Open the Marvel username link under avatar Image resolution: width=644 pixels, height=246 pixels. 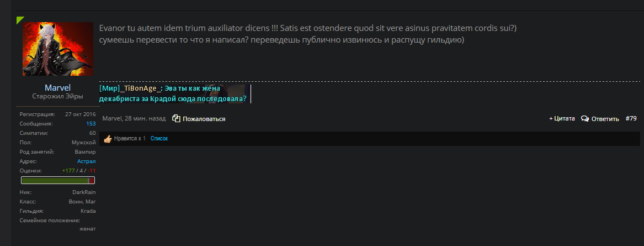click(57, 88)
